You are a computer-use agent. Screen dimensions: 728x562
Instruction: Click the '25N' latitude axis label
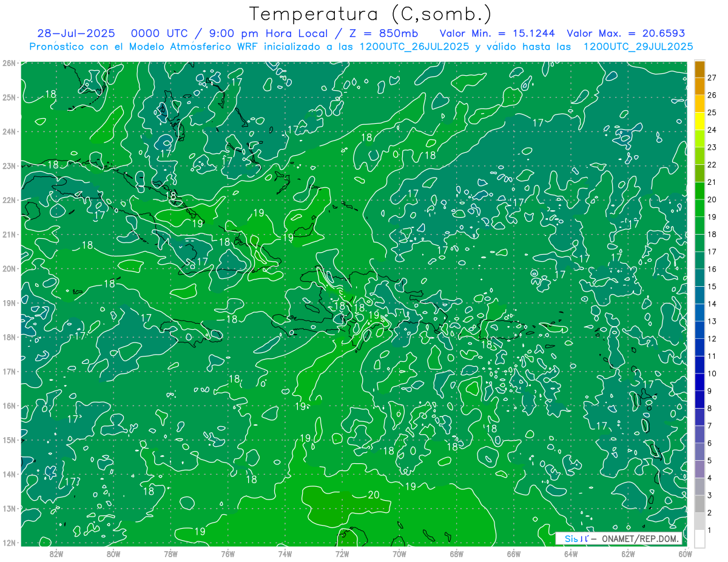tap(8, 97)
